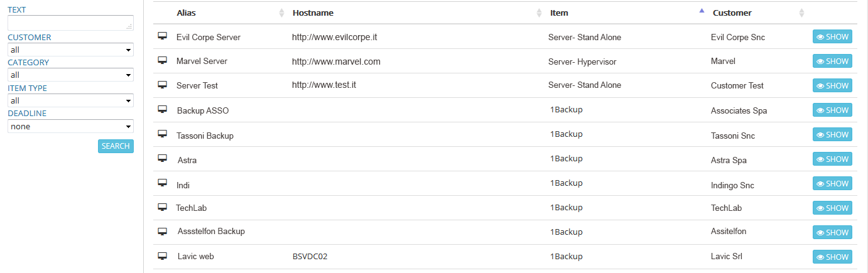
Task: Click the monitor icon beside Marvel Server
Action: tap(162, 61)
